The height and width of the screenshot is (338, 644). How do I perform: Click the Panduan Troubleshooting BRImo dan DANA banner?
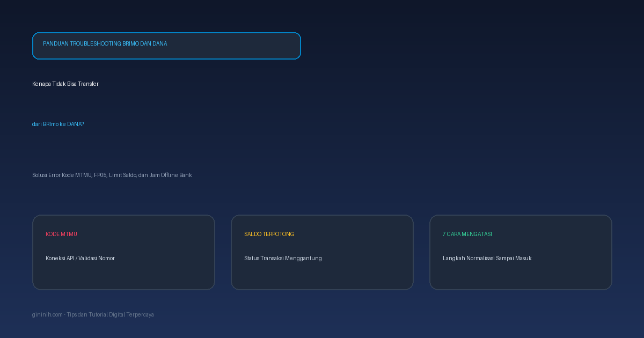point(166,46)
